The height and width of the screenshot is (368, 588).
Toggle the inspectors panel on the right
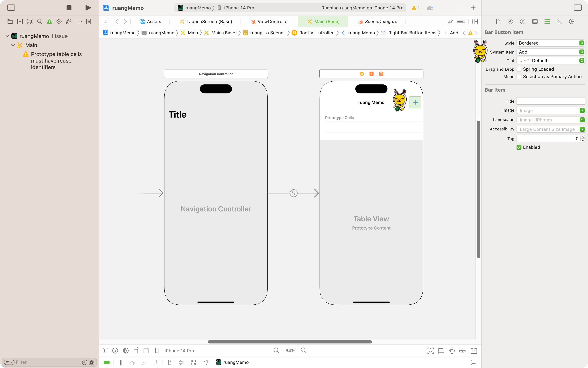click(578, 8)
